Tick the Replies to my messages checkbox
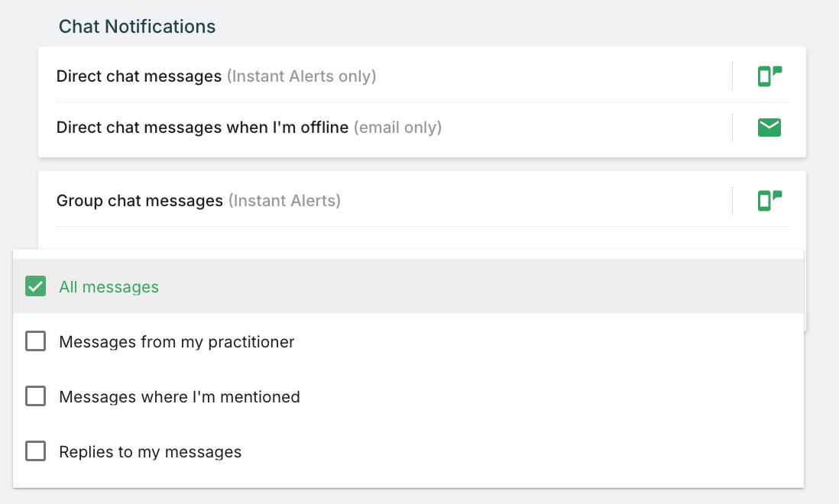This screenshot has width=839, height=504. click(36, 451)
